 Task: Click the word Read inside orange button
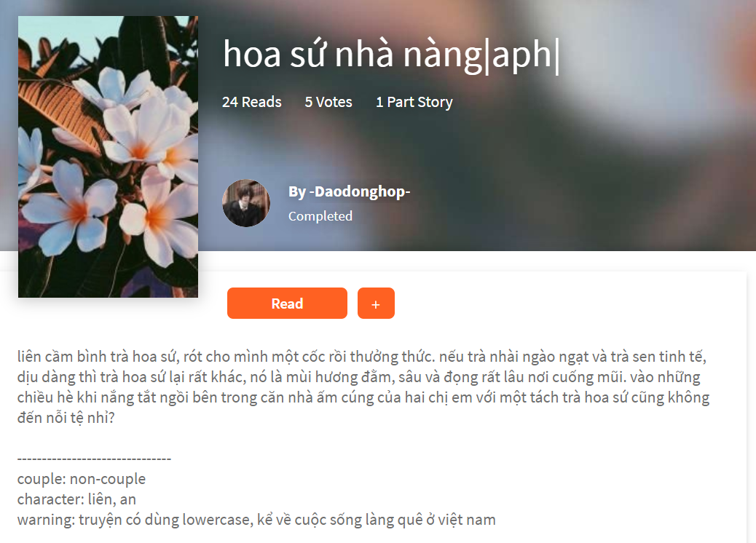pos(287,304)
